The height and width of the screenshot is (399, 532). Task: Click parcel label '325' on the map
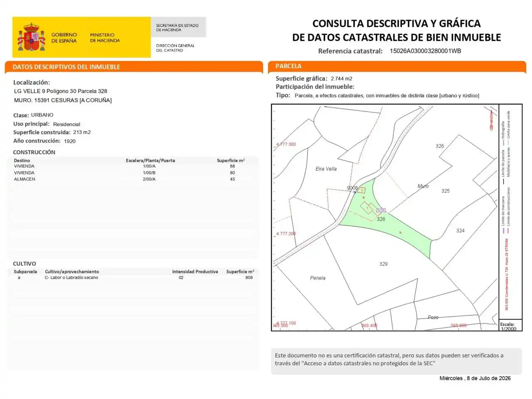446,191
